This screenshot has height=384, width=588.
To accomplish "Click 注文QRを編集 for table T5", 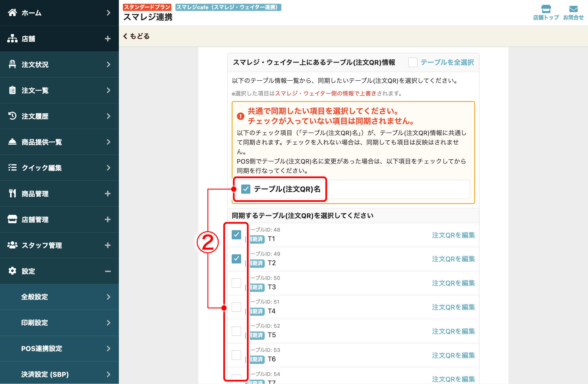I will pyautogui.click(x=453, y=331).
